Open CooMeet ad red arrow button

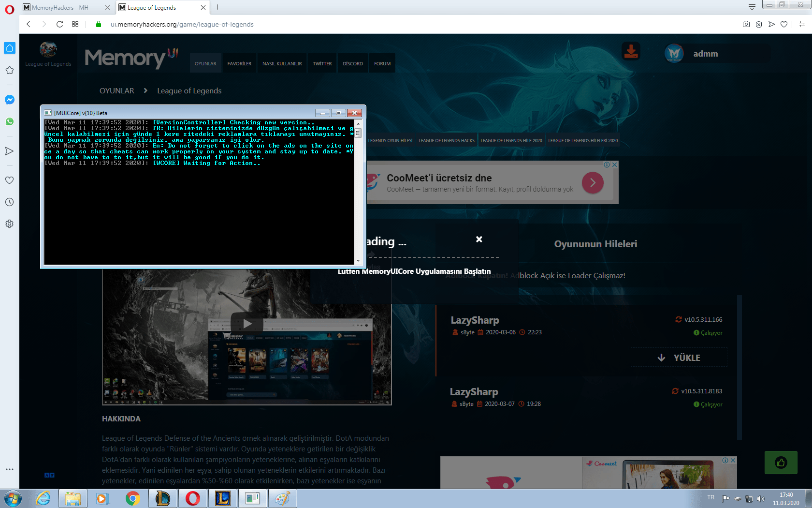point(593,183)
